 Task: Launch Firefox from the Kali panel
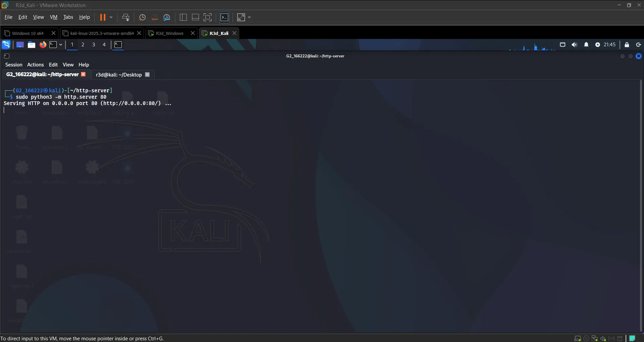pos(43,45)
